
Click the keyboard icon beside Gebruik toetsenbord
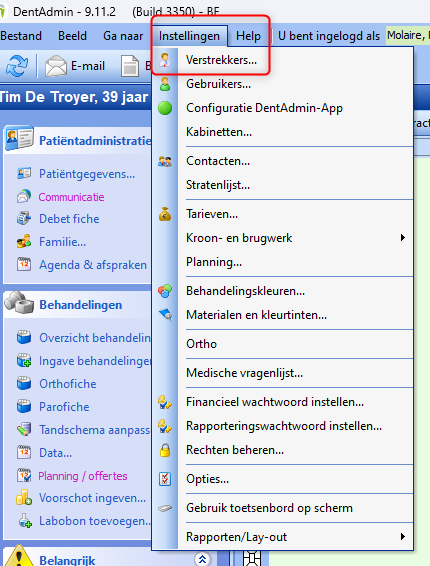click(x=165, y=508)
